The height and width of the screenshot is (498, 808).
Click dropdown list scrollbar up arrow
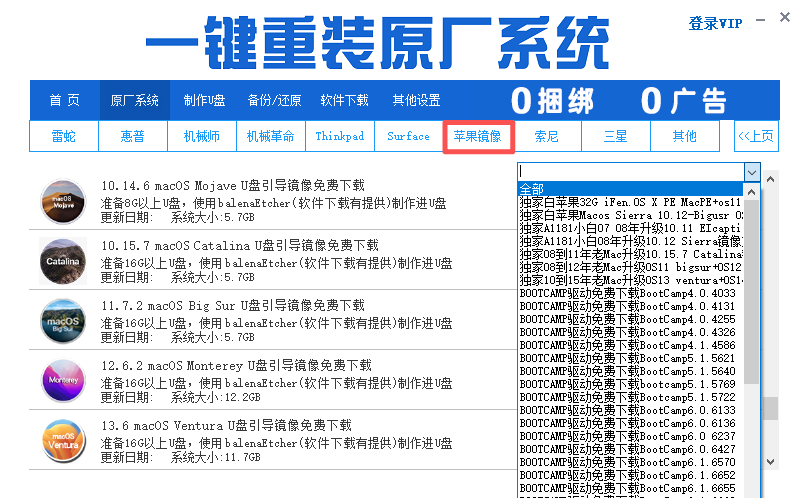pos(751,192)
